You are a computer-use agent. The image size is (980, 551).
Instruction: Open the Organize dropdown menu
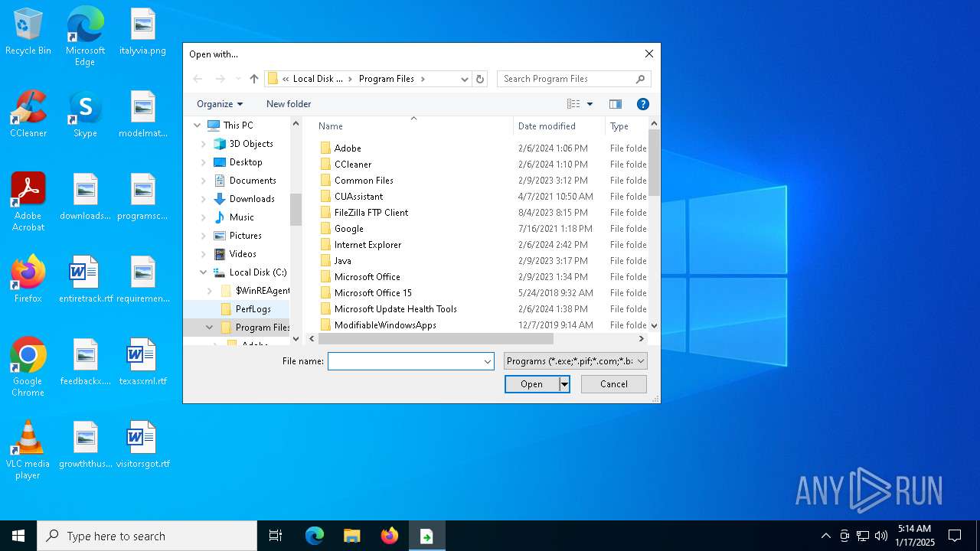[x=220, y=104]
